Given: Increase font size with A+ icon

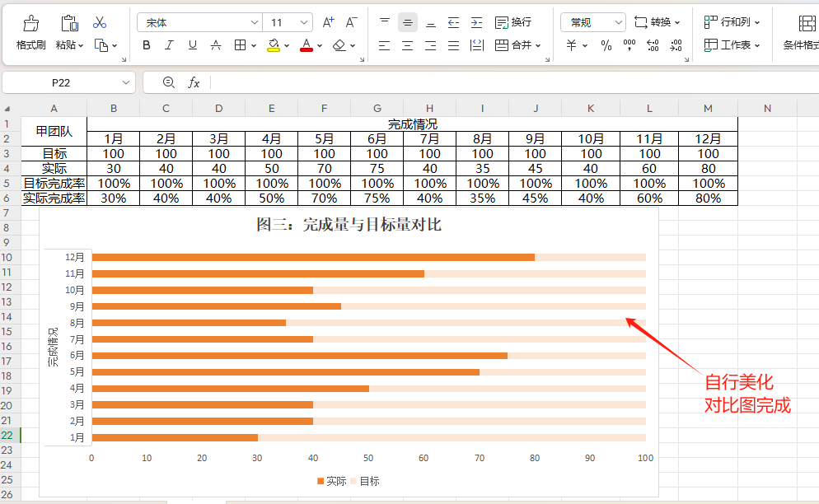Looking at the screenshot, I should (328, 22).
